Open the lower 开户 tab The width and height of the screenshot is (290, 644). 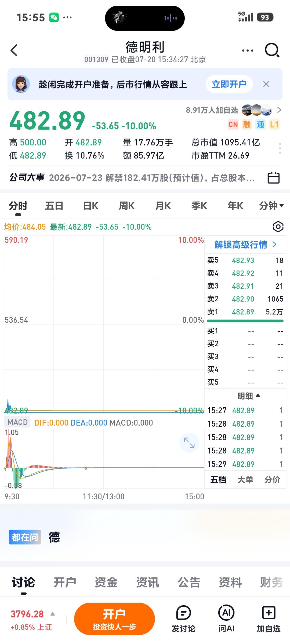(x=65, y=582)
